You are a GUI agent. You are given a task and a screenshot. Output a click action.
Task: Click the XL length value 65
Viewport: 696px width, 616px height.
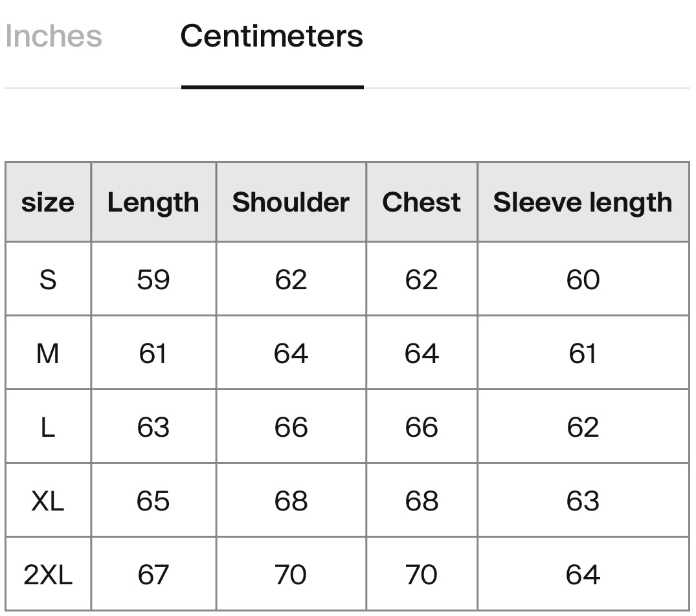153,501
